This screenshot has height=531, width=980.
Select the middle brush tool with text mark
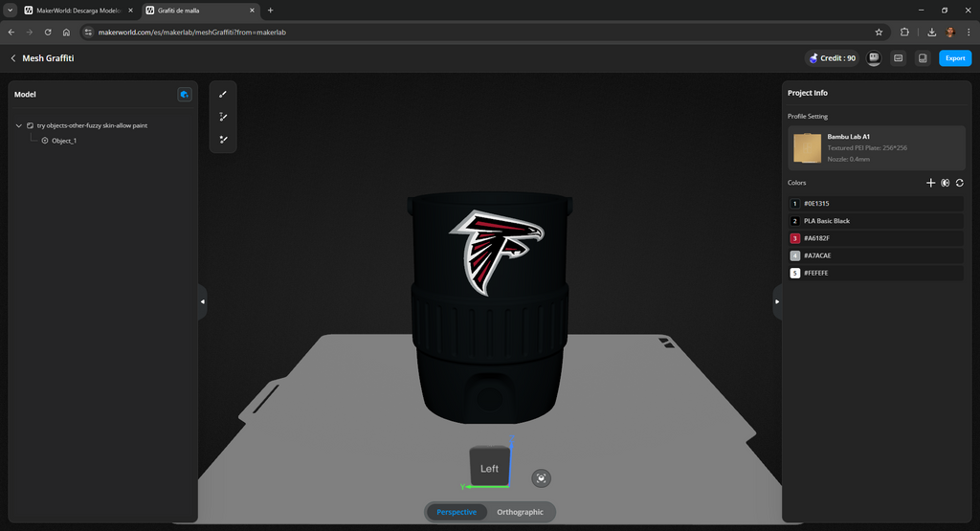tap(223, 117)
